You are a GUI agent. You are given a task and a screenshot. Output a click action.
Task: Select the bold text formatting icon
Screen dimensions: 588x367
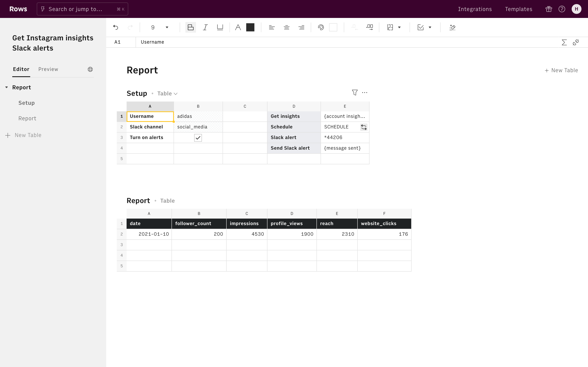[x=190, y=27]
